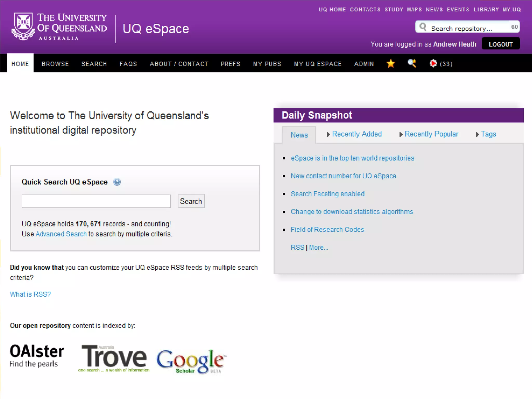Viewport: 532px width, 399px height.
Task: Click inside the Quick Search text field
Action: click(x=96, y=201)
